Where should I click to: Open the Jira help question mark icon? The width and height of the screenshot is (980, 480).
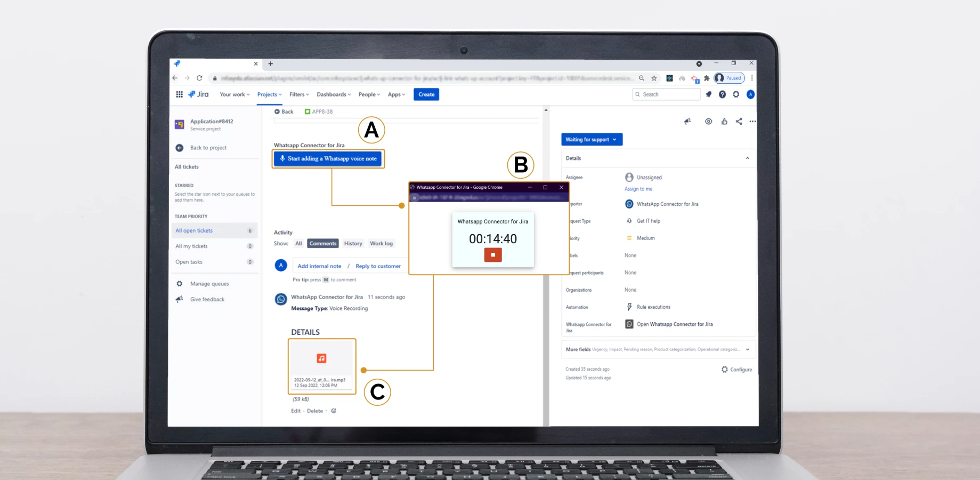pos(722,94)
